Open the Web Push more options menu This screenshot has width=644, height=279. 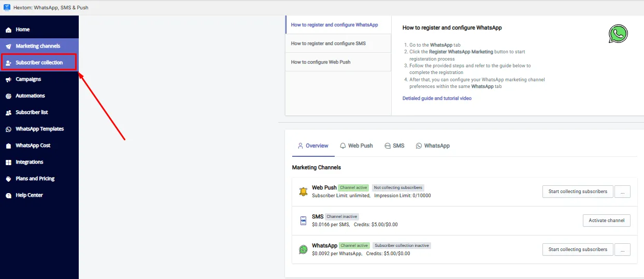coord(622,192)
